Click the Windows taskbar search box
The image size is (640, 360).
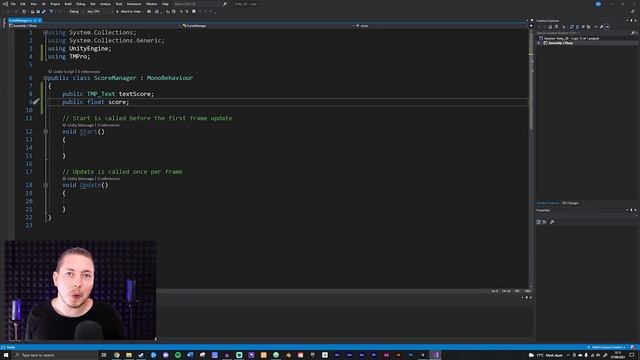click(56, 355)
